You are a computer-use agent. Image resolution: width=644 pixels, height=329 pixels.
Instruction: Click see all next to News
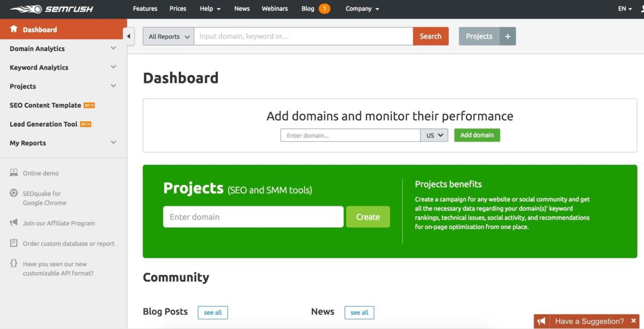pyautogui.click(x=360, y=312)
